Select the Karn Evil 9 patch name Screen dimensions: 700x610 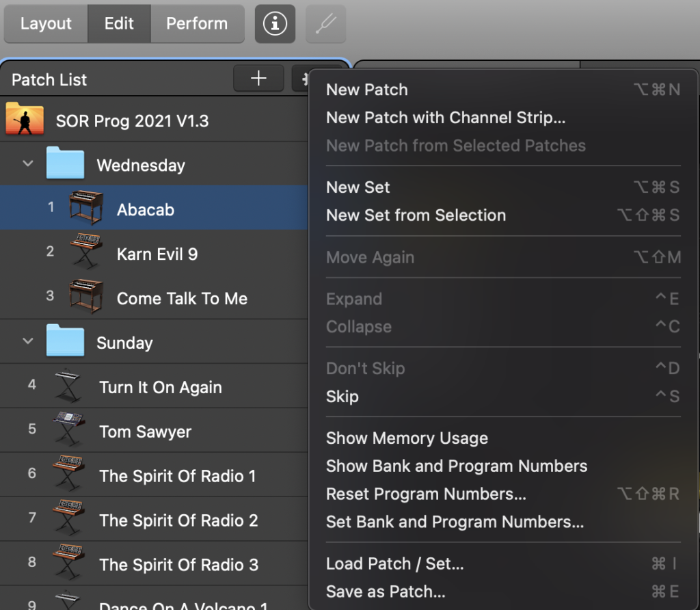tap(157, 254)
